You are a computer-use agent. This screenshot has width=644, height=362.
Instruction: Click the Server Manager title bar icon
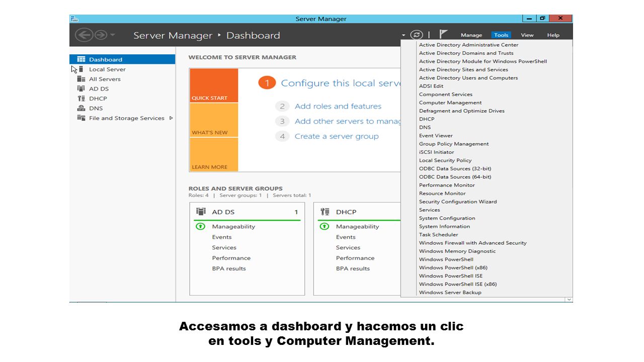(x=74, y=19)
